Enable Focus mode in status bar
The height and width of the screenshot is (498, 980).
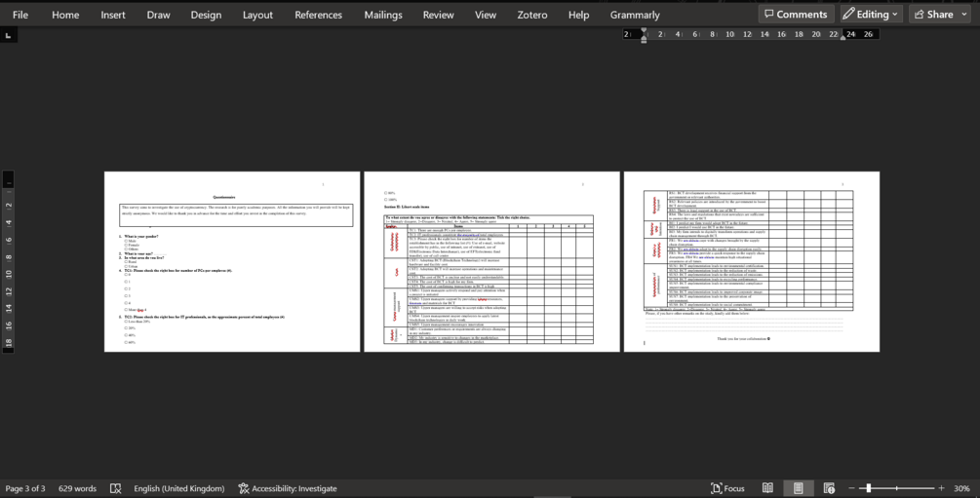tap(727, 488)
